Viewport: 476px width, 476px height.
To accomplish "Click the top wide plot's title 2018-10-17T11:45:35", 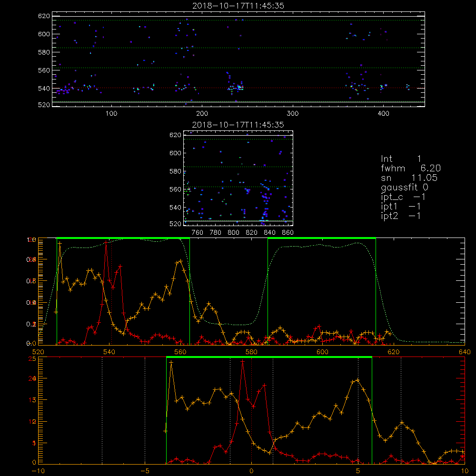I will pos(238,6).
